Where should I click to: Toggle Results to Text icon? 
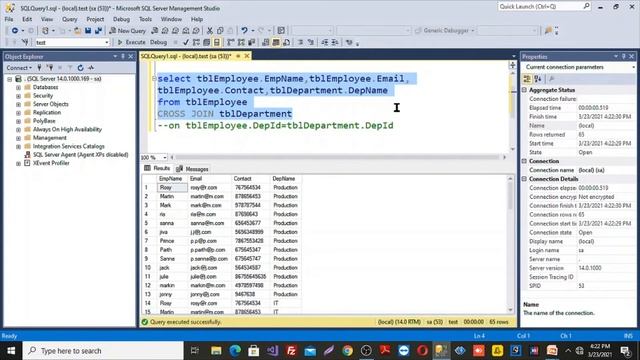point(266,42)
